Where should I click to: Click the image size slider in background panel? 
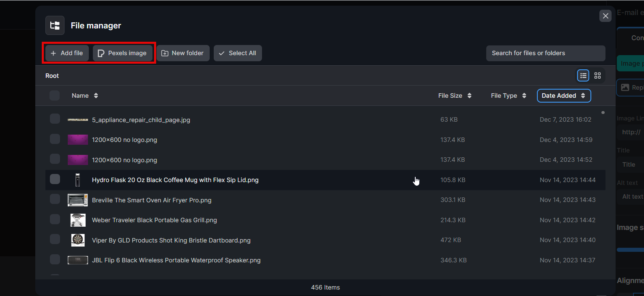(x=630, y=250)
